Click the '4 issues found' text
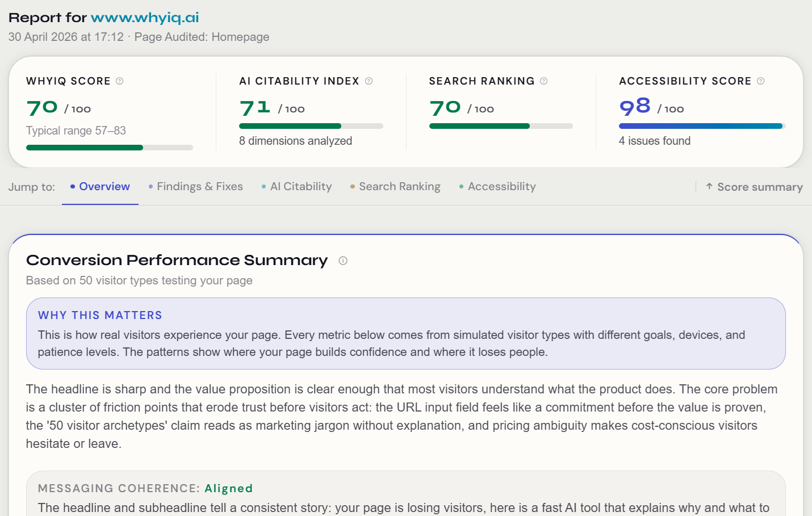Screen dimensions: 812x516 tap(655, 141)
